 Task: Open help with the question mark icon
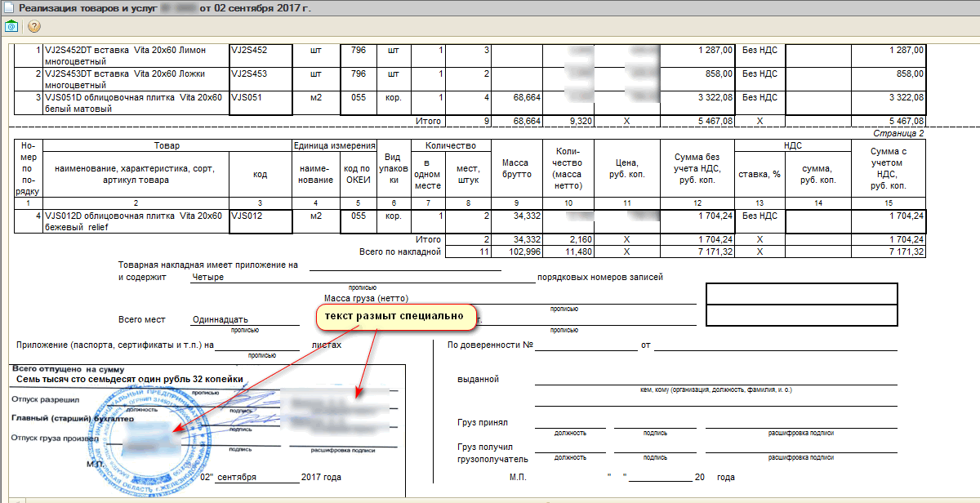coord(34,26)
